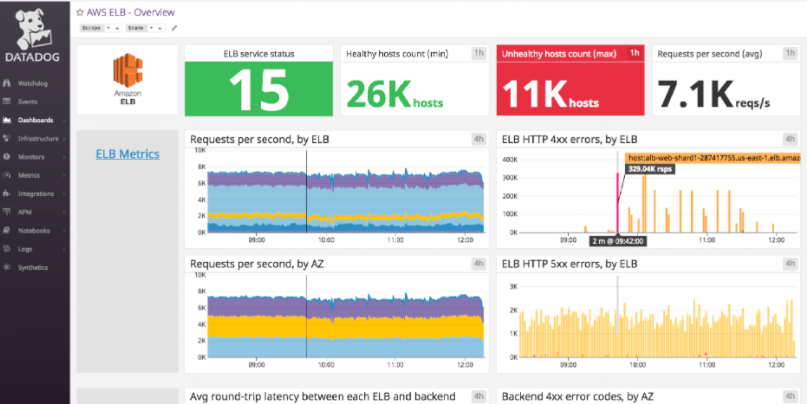807x404 pixels.
Task: Click the ELB HTTP 4xx errors, by ELB title
Action: (570, 139)
